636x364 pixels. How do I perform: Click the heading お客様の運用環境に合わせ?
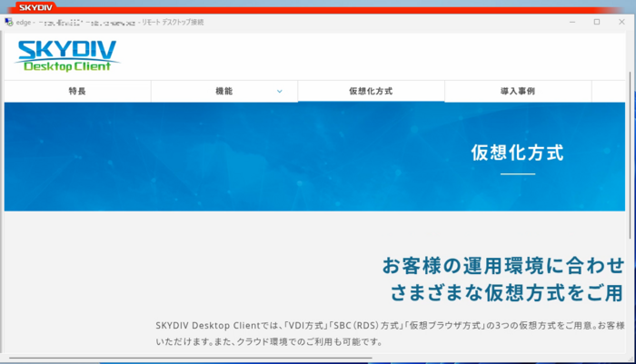click(x=503, y=266)
